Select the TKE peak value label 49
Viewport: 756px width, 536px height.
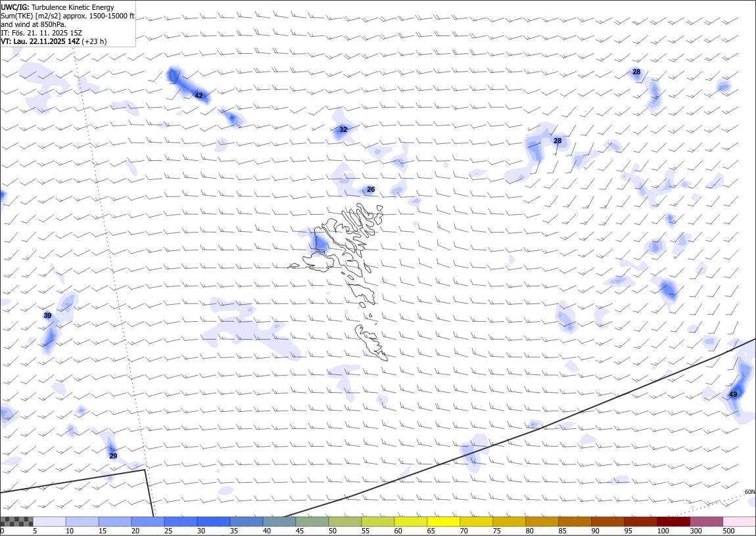pos(733,394)
